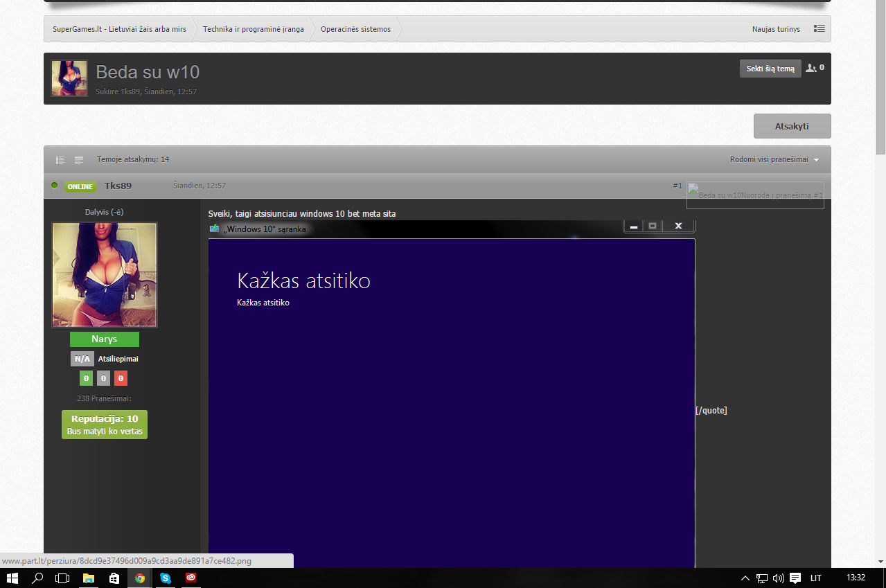Image resolution: width=886 pixels, height=588 pixels.
Task: Click the '238 Pranešimai:' post count text
Action: tap(104, 398)
